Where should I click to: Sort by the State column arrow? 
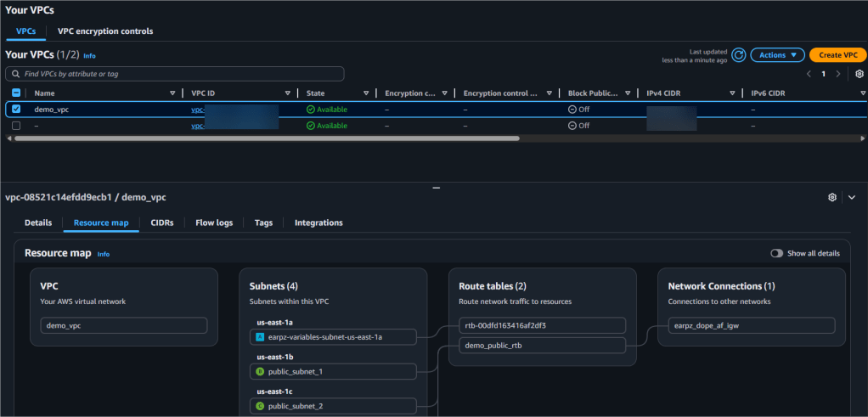click(366, 93)
